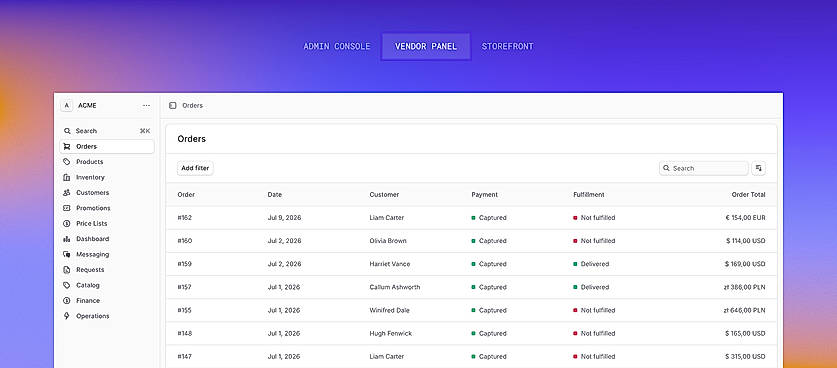Click the Orders cart icon in sidebar

tap(67, 146)
